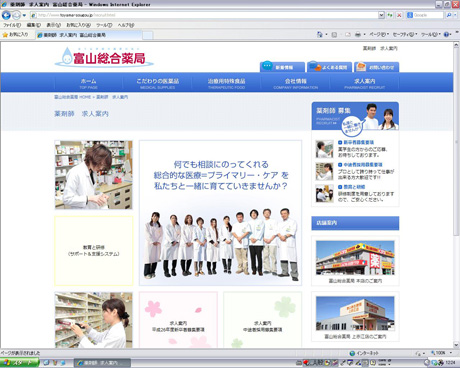Select the こだわりの医薬品 navigation tab

(157, 83)
